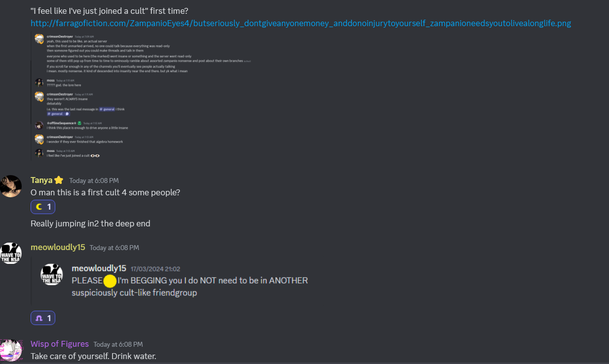This screenshot has height=364, width=609.
Task: Click the meowloudly15 username at 6:08 PM
Action: pyautogui.click(x=58, y=247)
